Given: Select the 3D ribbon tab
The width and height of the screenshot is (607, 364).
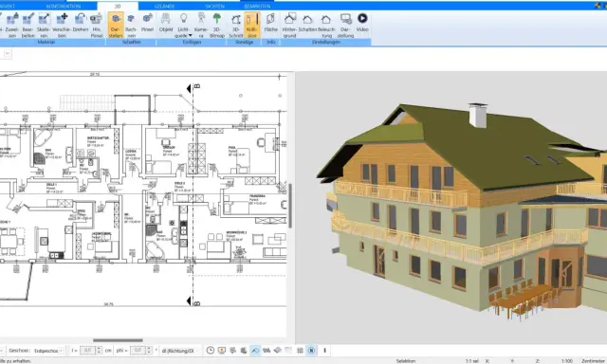Looking at the screenshot, I should [x=118, y=7].
